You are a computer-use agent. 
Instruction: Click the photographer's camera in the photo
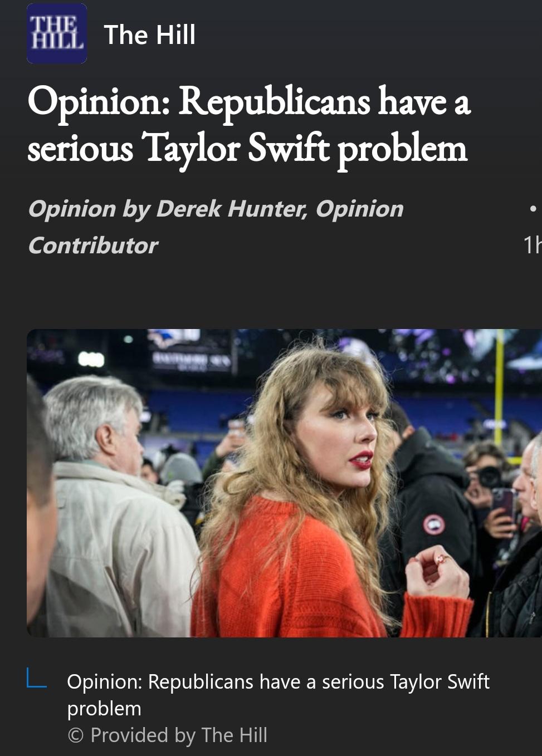point(489,477)
